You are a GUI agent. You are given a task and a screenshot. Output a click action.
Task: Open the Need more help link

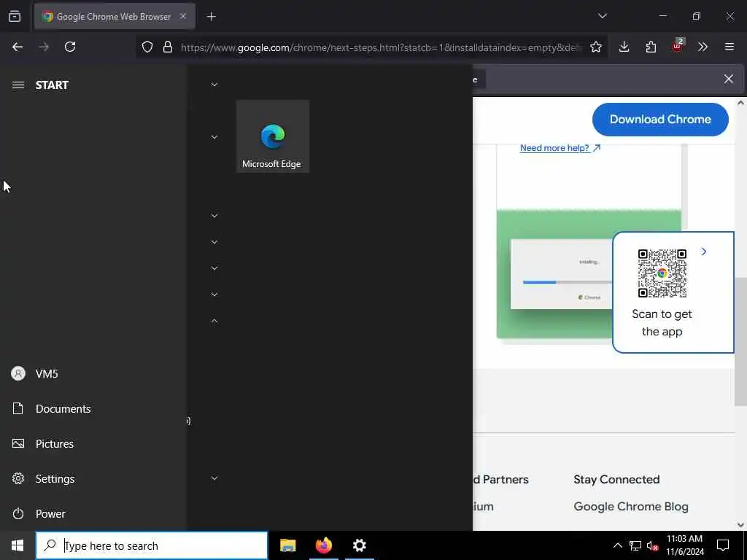[x=560, y=148]
